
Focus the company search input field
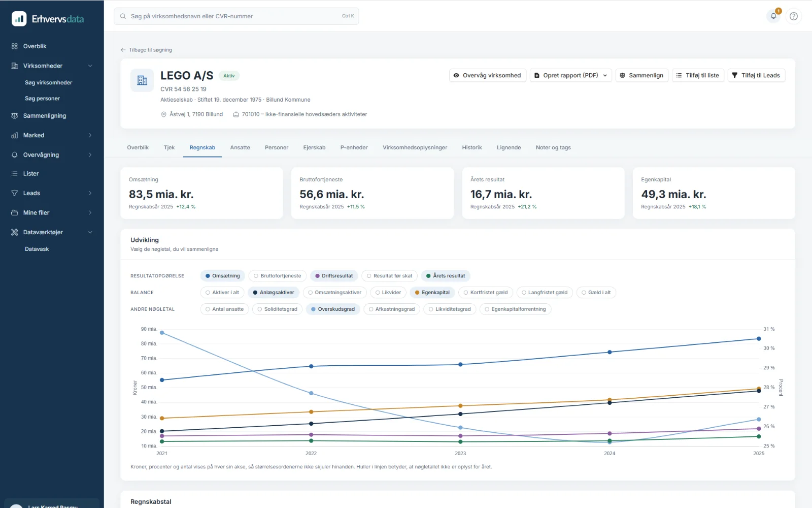[236, 16]
